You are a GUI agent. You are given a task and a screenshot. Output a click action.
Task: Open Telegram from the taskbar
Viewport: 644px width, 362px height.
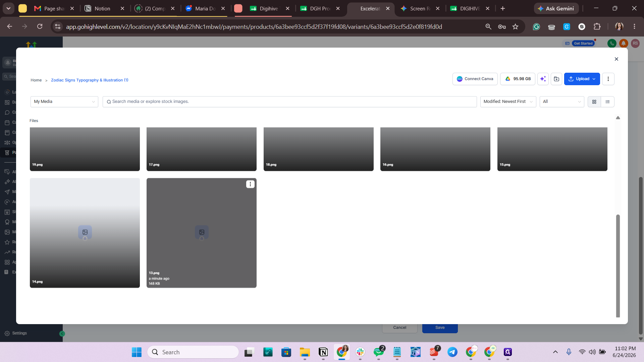pos(452,352)
